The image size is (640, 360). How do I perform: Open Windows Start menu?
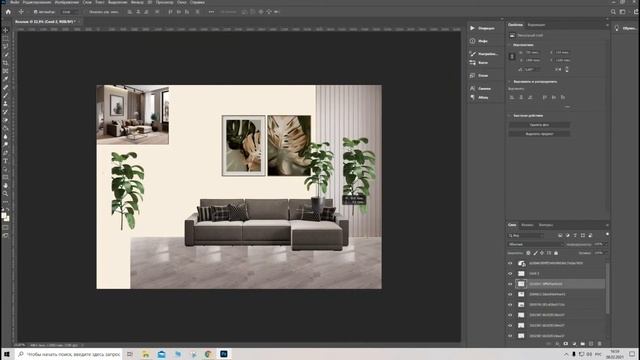pyautogui.click(x=7, y=354)
